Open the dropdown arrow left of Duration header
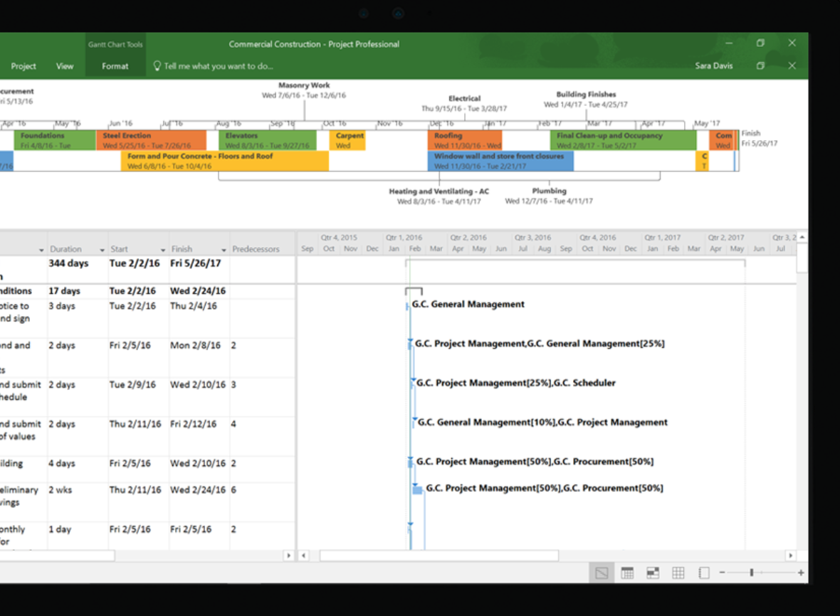The image size is (840, 616). pyautogui.click(x=41, y=250)
